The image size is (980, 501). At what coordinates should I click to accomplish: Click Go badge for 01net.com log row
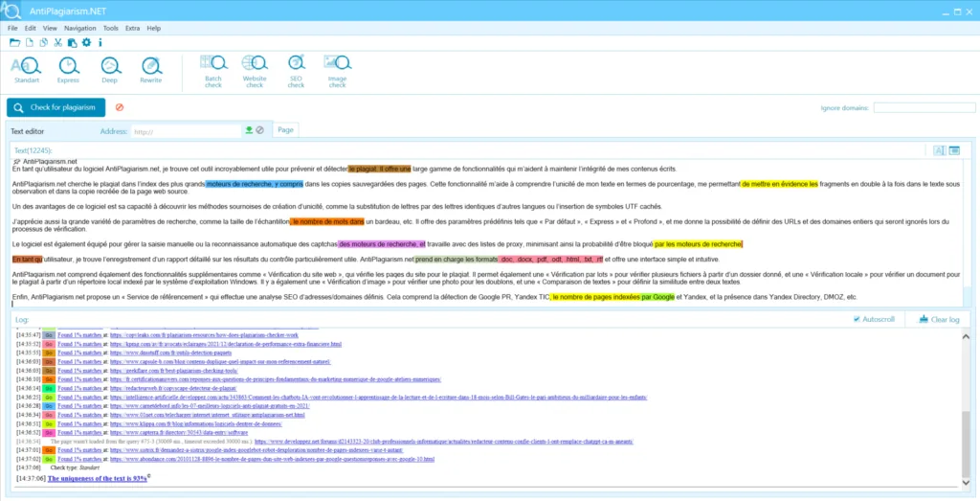pos(48,415)
